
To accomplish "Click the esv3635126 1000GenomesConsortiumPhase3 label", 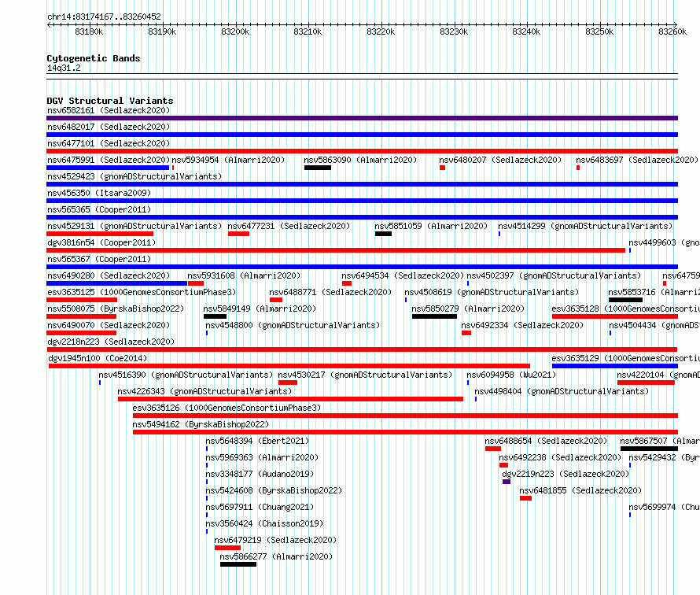I will click(227, 408).
